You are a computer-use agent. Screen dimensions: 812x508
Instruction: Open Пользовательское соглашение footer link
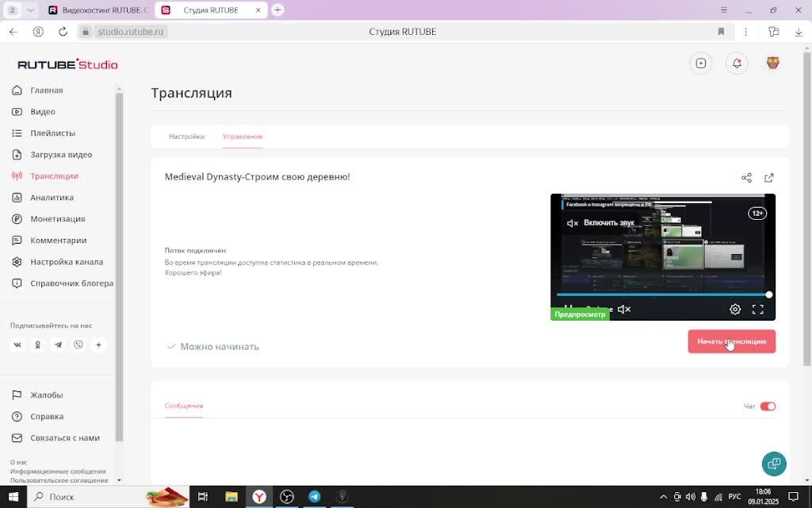click(x=59, y=480)
